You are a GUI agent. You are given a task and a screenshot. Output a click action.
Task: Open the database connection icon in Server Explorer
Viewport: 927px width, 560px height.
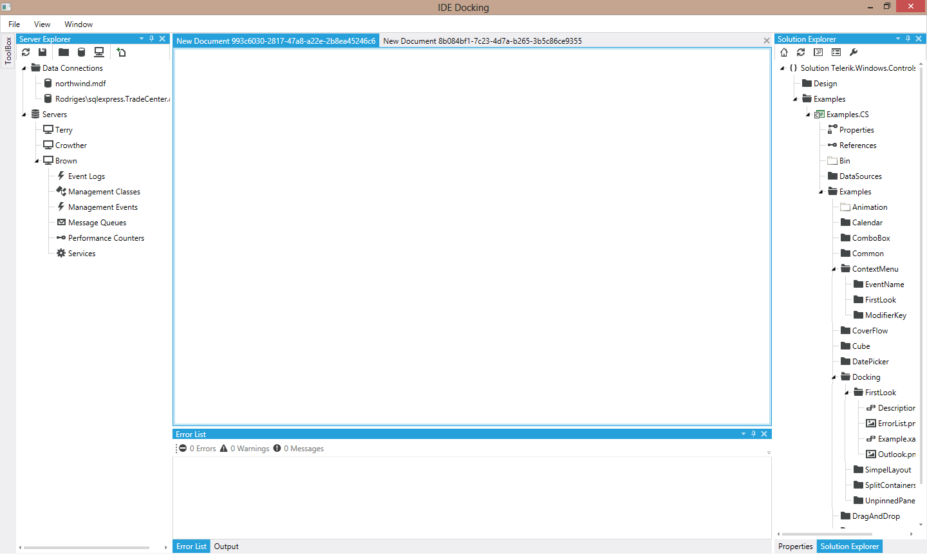pyautogui.click(x=81, y=52)
